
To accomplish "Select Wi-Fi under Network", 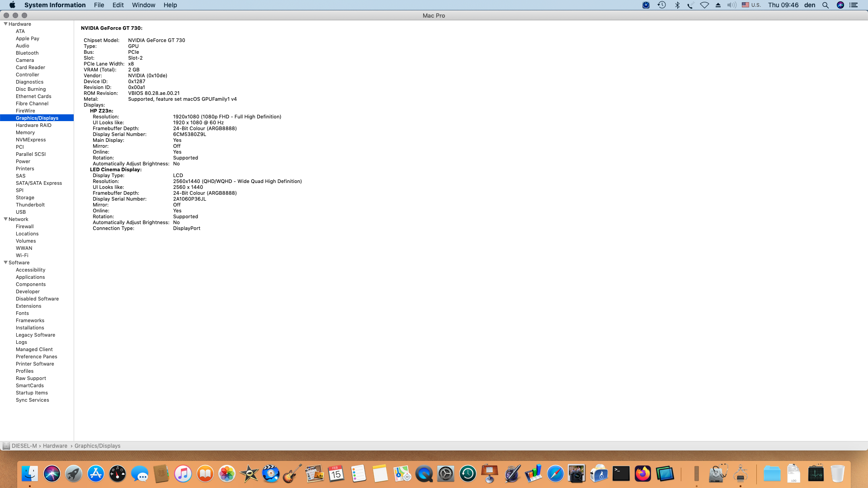I will 22,255.
